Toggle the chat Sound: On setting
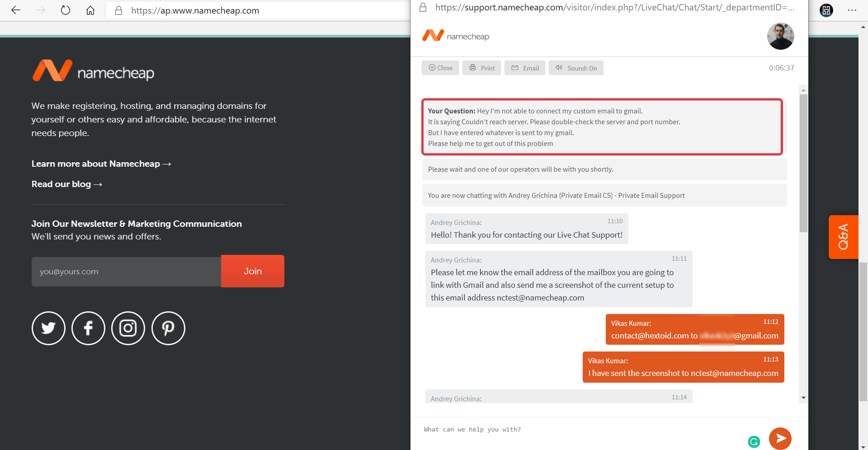The width and height of the screenshot is (868, 450). (x=576, y=68)
